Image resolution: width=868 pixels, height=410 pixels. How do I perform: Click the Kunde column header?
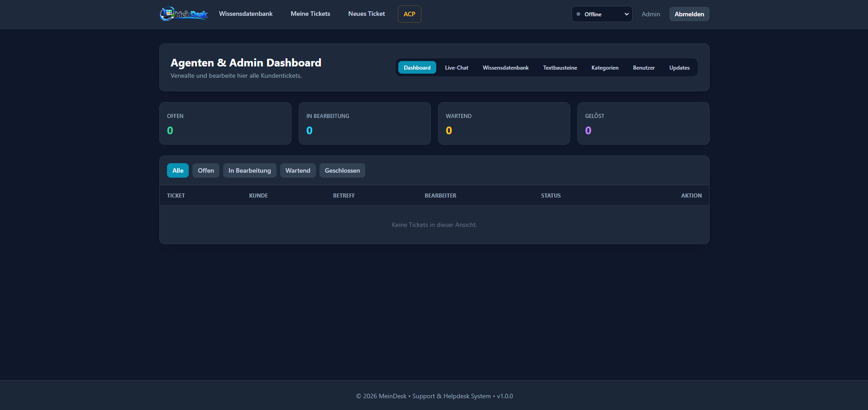[258, 196]
